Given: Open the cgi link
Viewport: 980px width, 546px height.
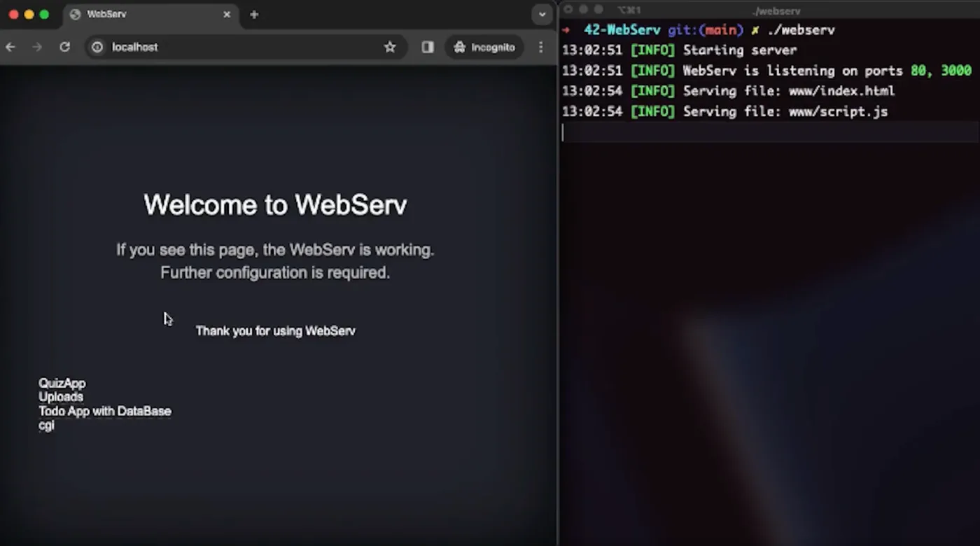Looking at the screenshot, I should tap(46, 425).
